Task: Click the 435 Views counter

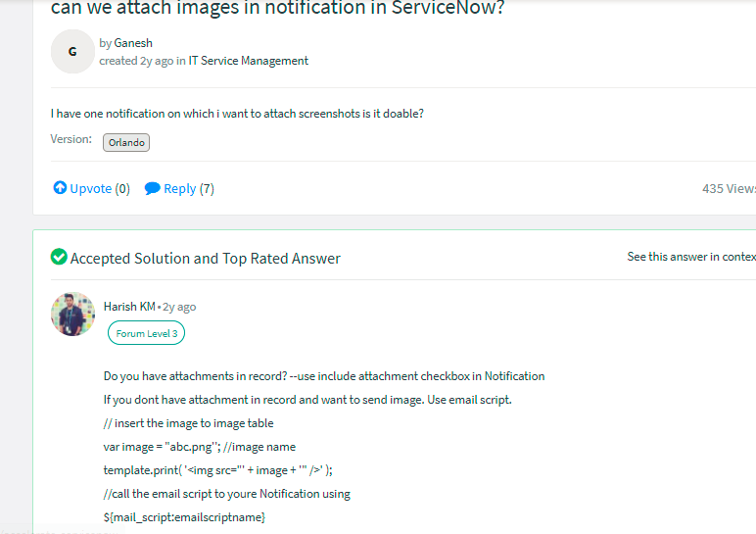Action: 729,188
